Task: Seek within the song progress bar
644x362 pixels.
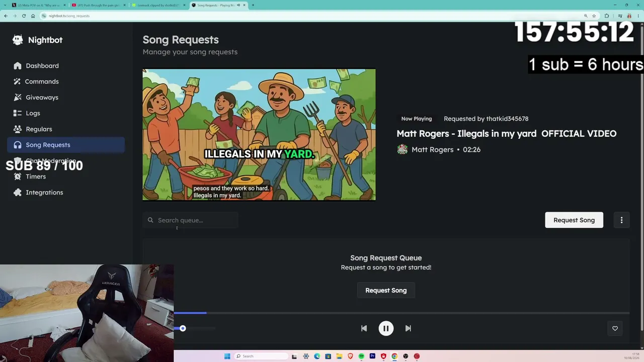Action: pos(401,313)
